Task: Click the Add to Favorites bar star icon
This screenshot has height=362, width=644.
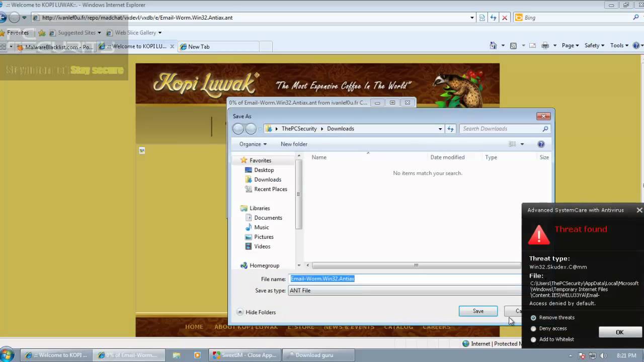Action: pos(42,33)
